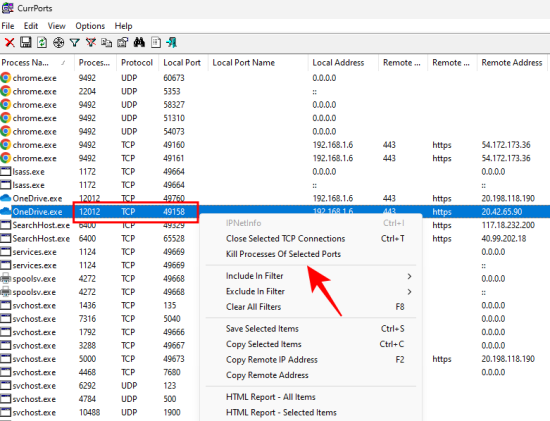Image resolution: width=550 pixels, height=421 pixels.
Task: Click local port 58327 cell
Action: [x=174, y=105]
